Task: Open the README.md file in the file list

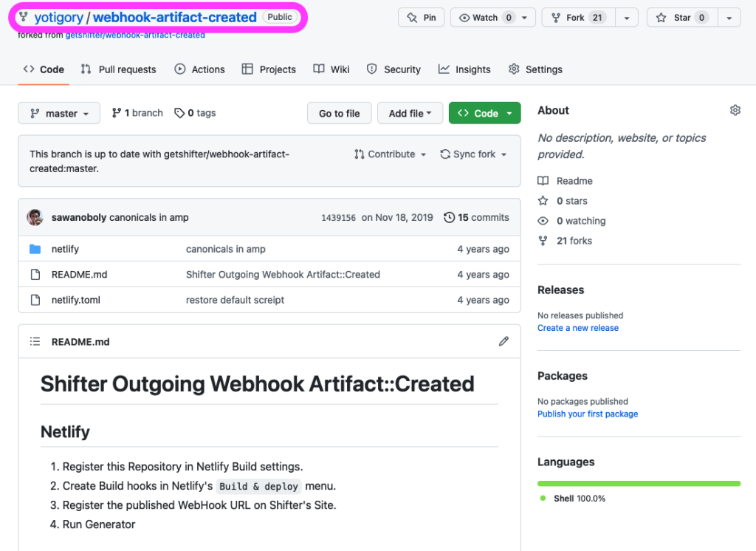Action: pos(80,275)
